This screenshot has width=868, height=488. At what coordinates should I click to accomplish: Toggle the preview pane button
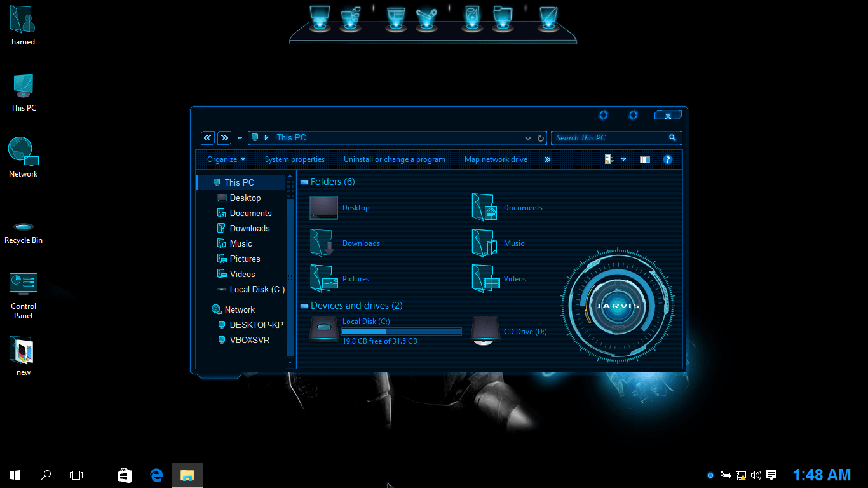pyautogui.click(x=645, y=159)
